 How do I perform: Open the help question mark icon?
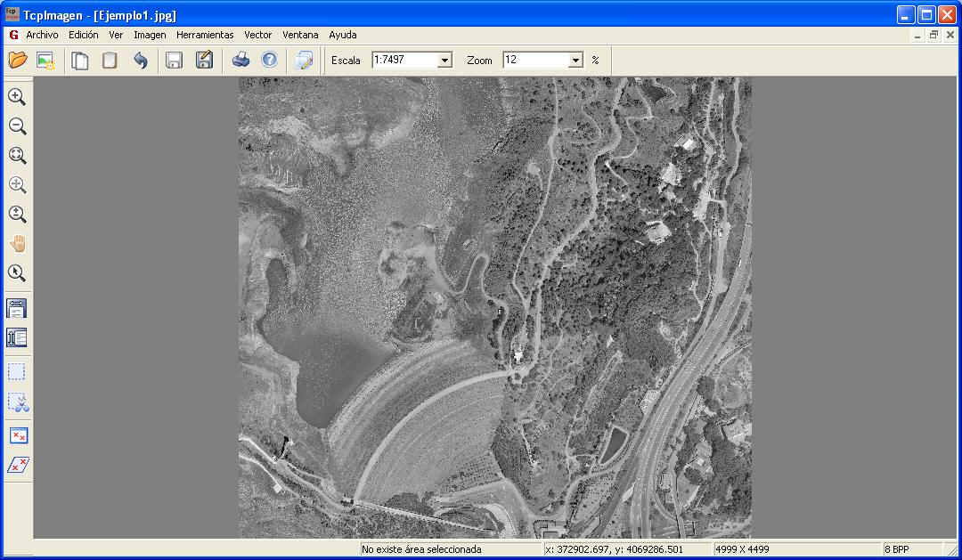coord(269,61)
